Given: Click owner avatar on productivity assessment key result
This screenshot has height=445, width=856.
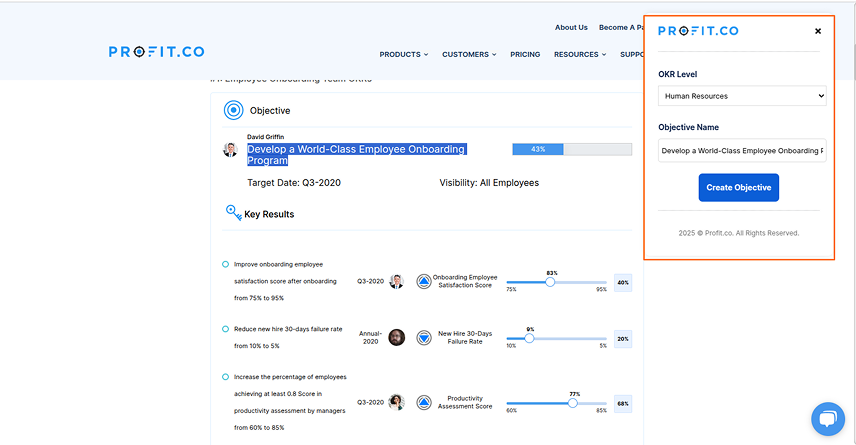Looking at the screenshot, I should (397, 402).
